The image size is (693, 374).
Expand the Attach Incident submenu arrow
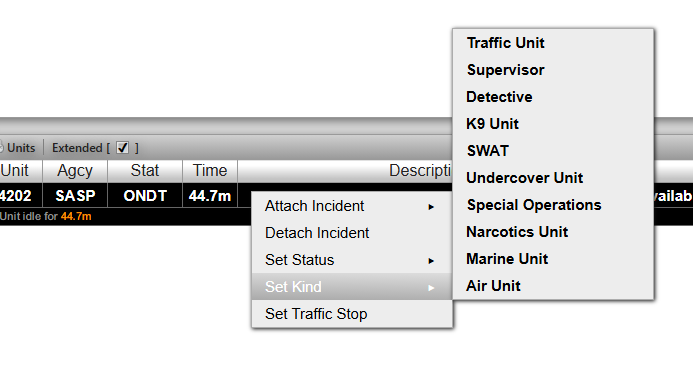click(x=431, y=206)
